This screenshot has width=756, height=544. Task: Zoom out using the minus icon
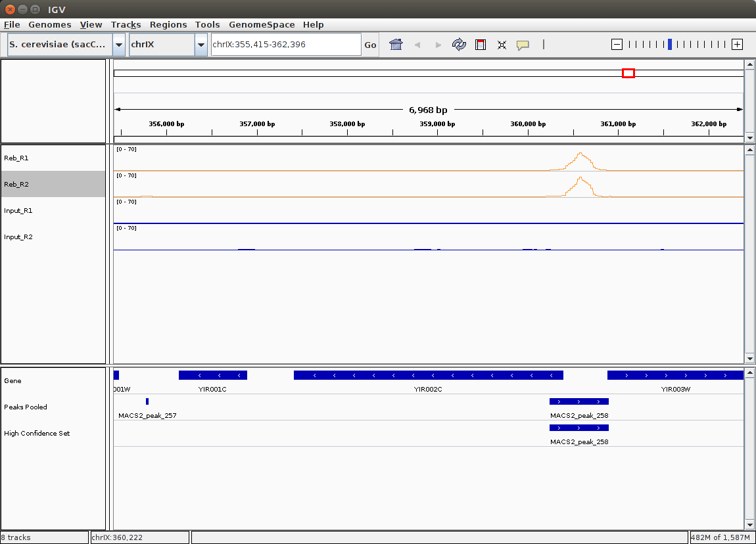[x=617, y=44]
